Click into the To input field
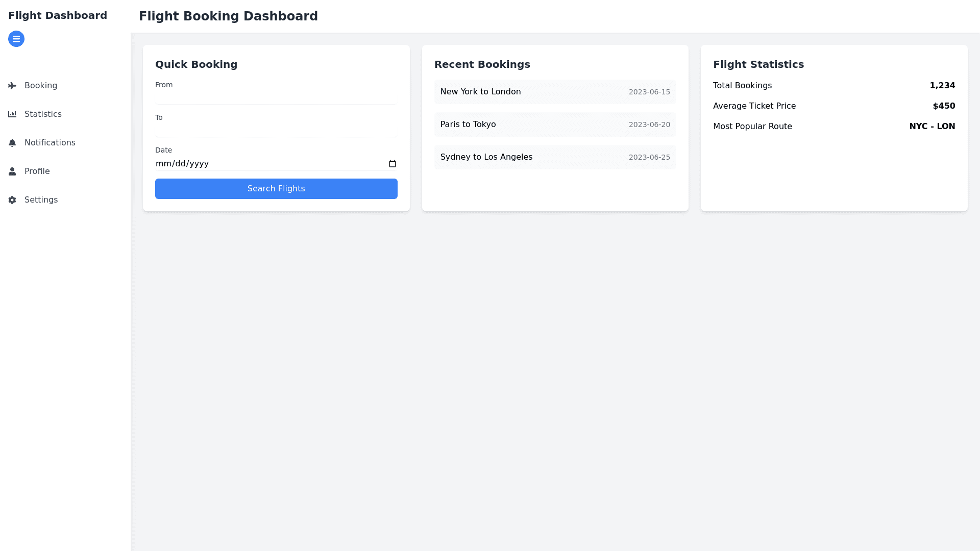Viewport: 980px width, 551px height. [276, 130]
